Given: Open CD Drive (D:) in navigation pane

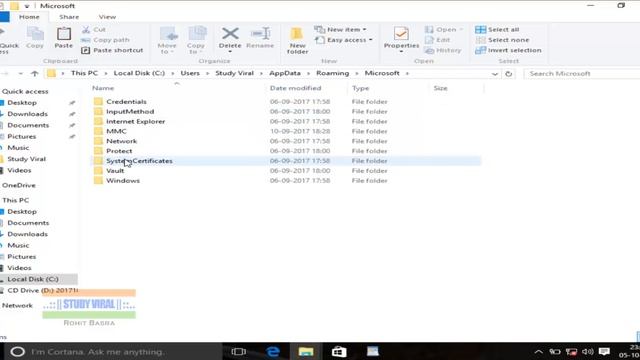Looking at the screenshot, I should (41, 291).
